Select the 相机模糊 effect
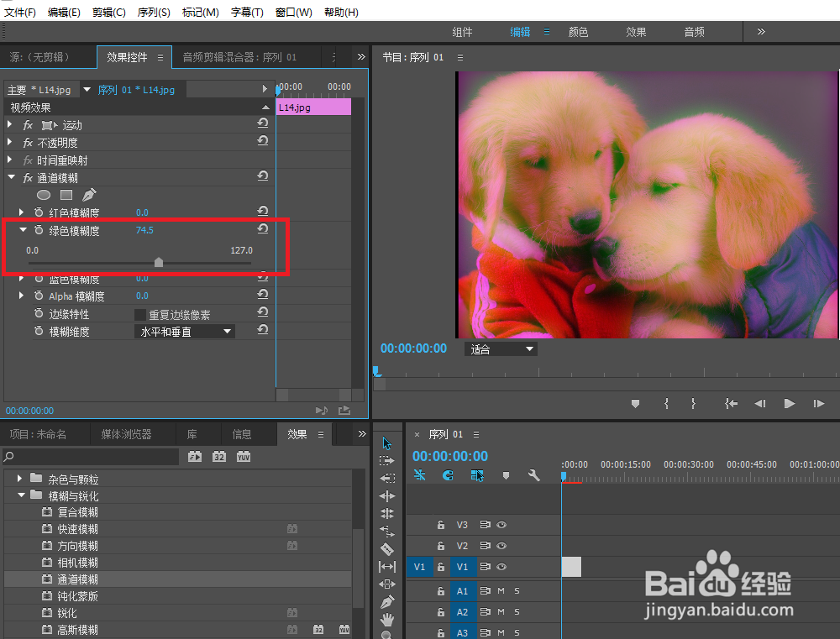 (x=77, y=563)
